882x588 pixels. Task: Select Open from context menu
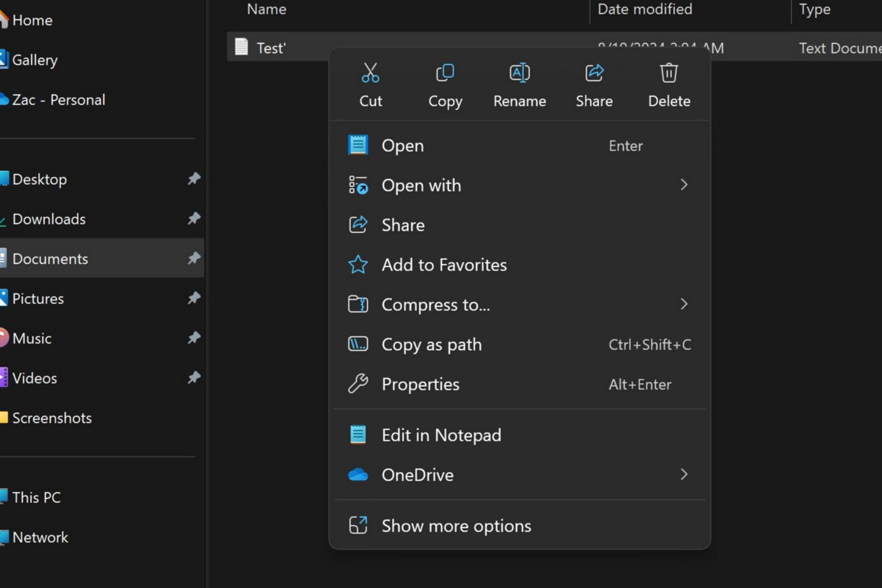click(403, 145)
